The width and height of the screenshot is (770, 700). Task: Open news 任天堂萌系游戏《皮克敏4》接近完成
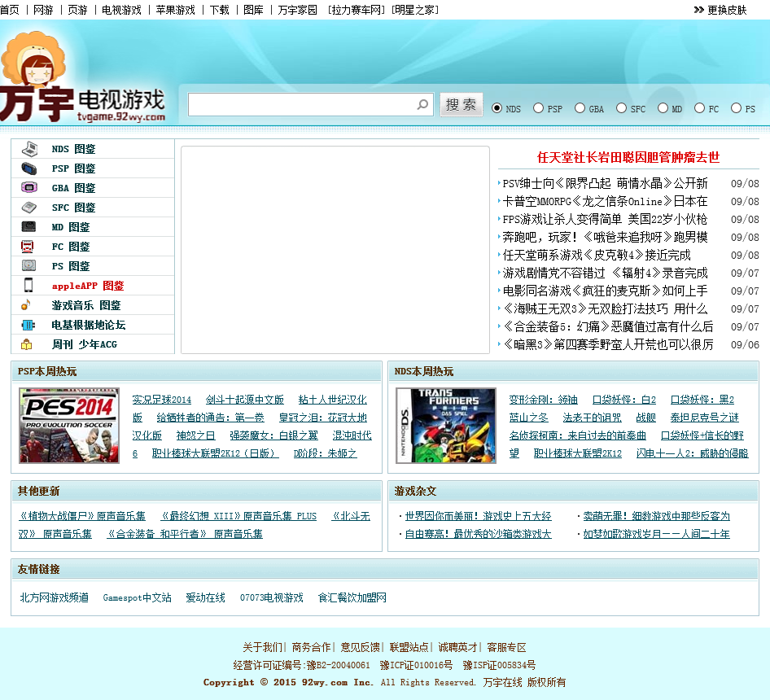click(x=597, y=255)
